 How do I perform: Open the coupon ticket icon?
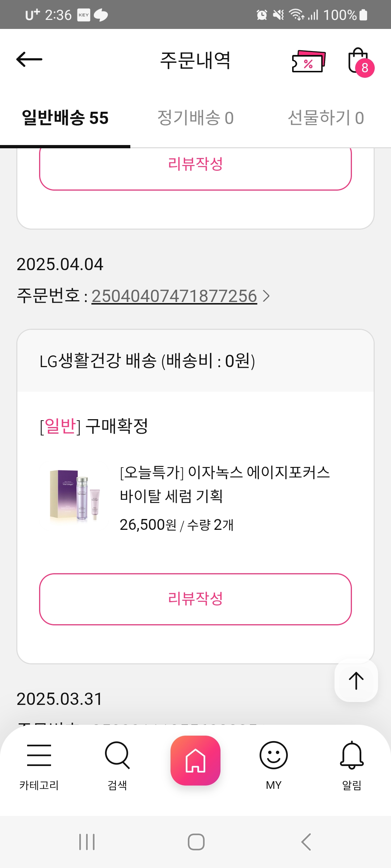click(308, 61)
